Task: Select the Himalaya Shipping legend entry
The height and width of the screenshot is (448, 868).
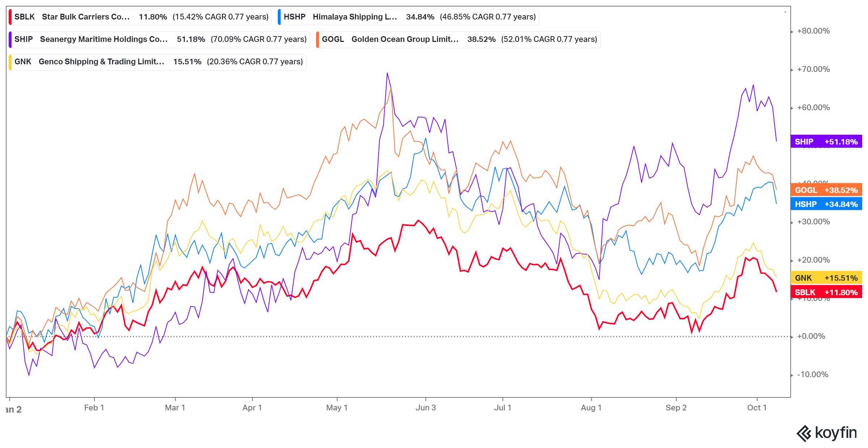Action: 354,17
